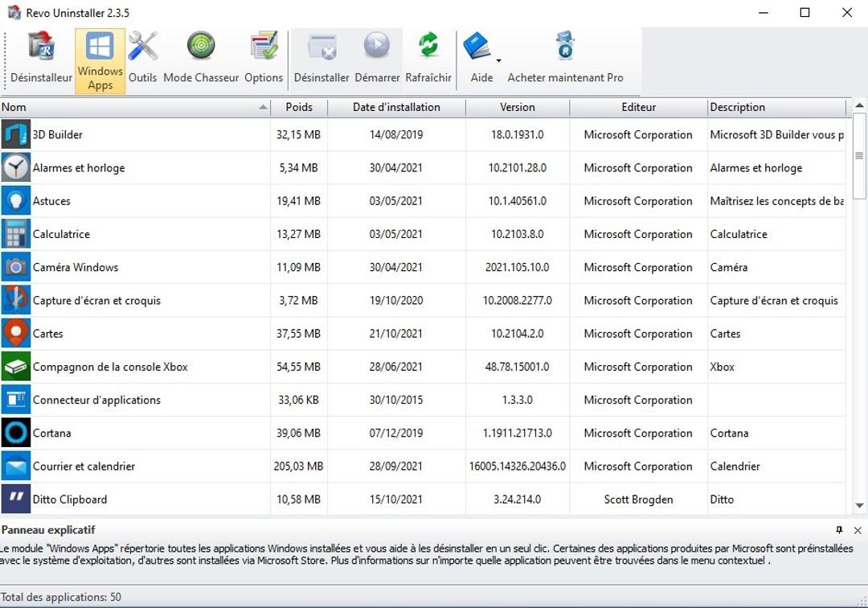This screenshot has height=608, width=868.
Task: Click the 3D Builder app icon
Action: point(16,134)
